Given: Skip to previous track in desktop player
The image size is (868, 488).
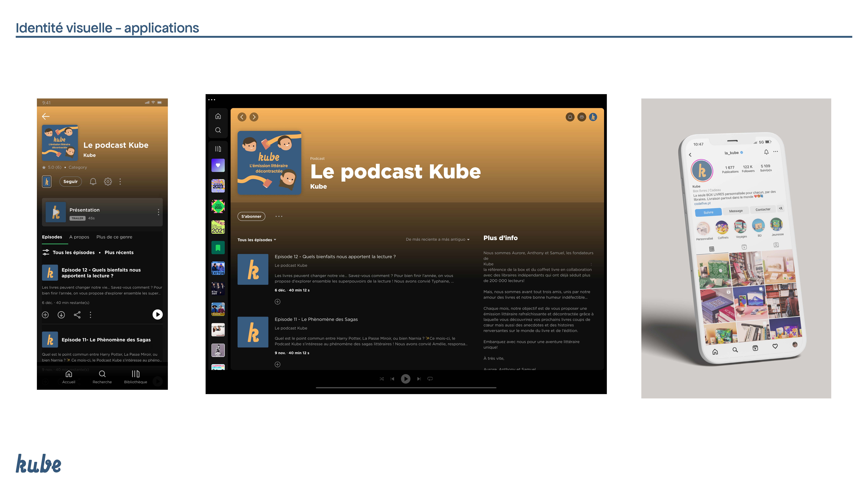Looking at the screenshot, I should 392,379.
